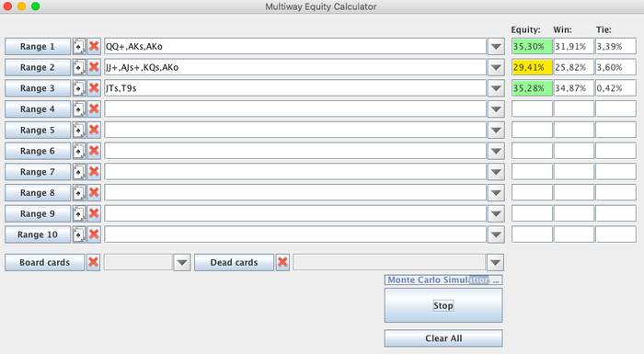This screenshot has width=644, height=354.
Task: Focus the dead cards text field
Action: coord(389,262)
